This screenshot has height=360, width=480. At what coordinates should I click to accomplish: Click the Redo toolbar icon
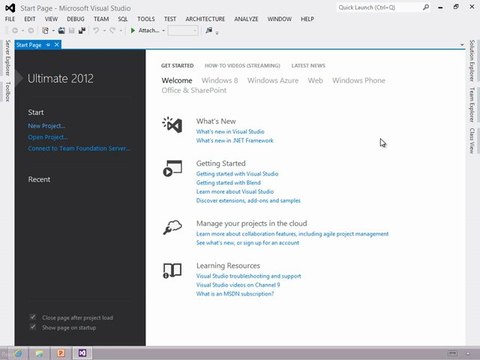pyautogui.click(x=113, y=31)
